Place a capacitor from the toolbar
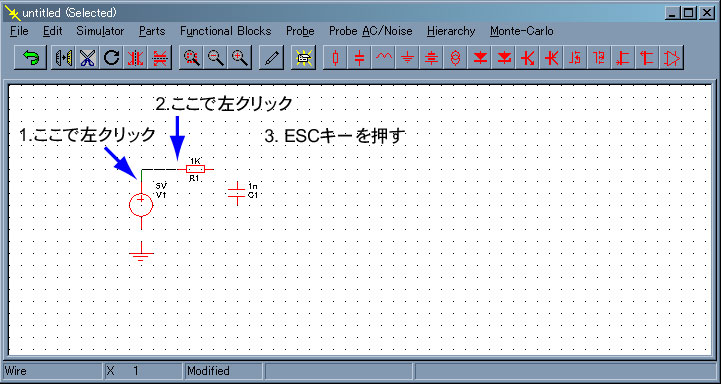 360,58
